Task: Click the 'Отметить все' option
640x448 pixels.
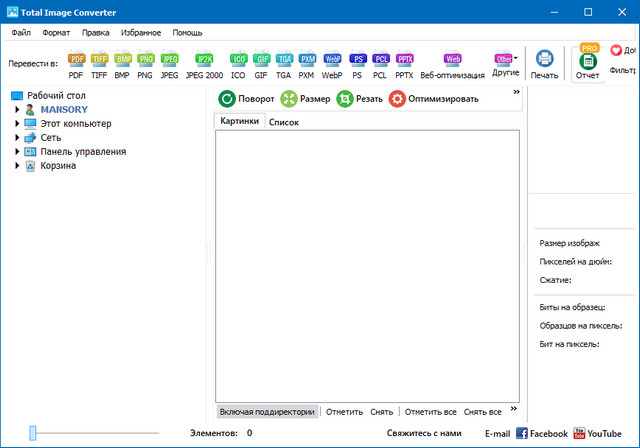Action: 431,411
